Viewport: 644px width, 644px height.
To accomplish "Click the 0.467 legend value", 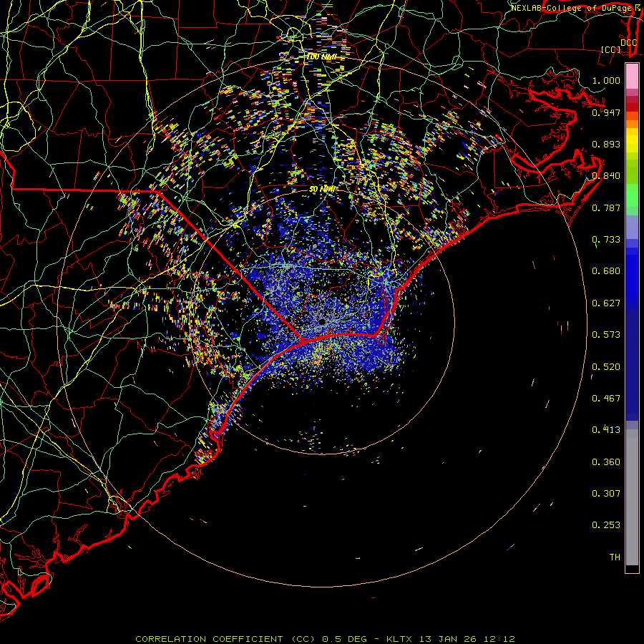I will click(x=606, y=399).
